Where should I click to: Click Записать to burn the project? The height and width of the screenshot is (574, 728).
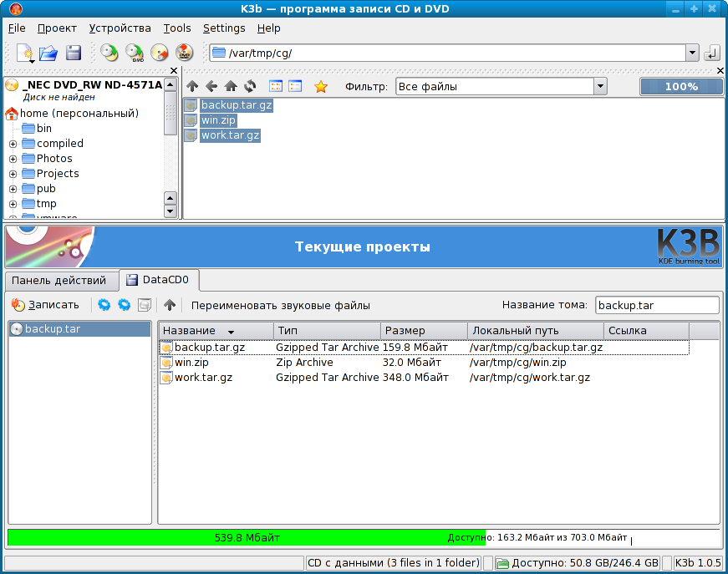pyautogui.click(x=45, y=305)
